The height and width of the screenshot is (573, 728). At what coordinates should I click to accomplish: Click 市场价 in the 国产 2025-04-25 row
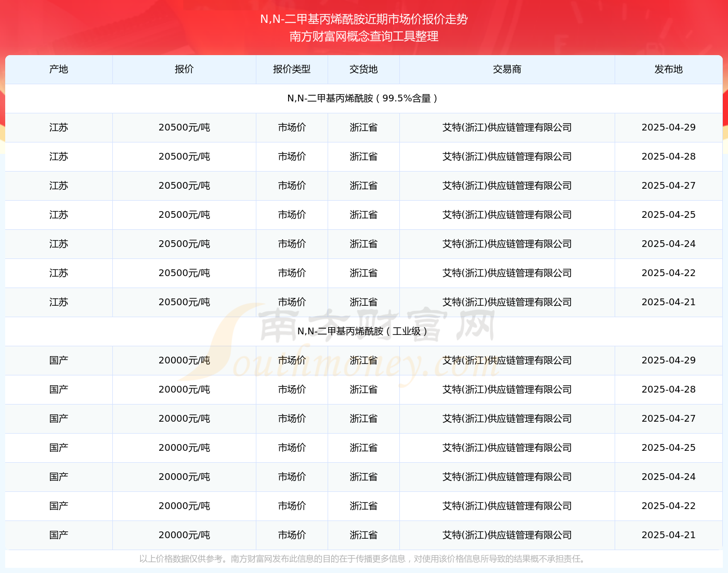(292, 448)
